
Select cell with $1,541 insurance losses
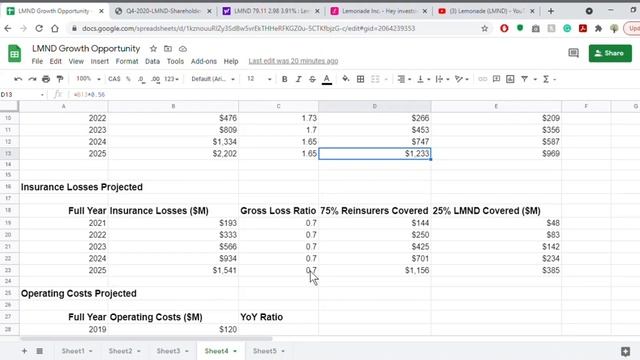173,270
